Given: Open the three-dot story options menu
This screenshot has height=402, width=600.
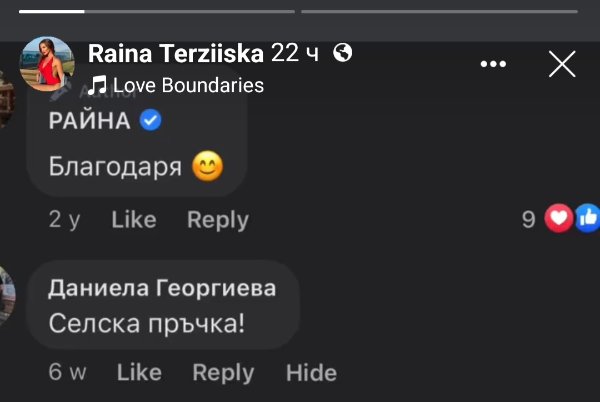Looking at the screenshot, I should [494, 64].
